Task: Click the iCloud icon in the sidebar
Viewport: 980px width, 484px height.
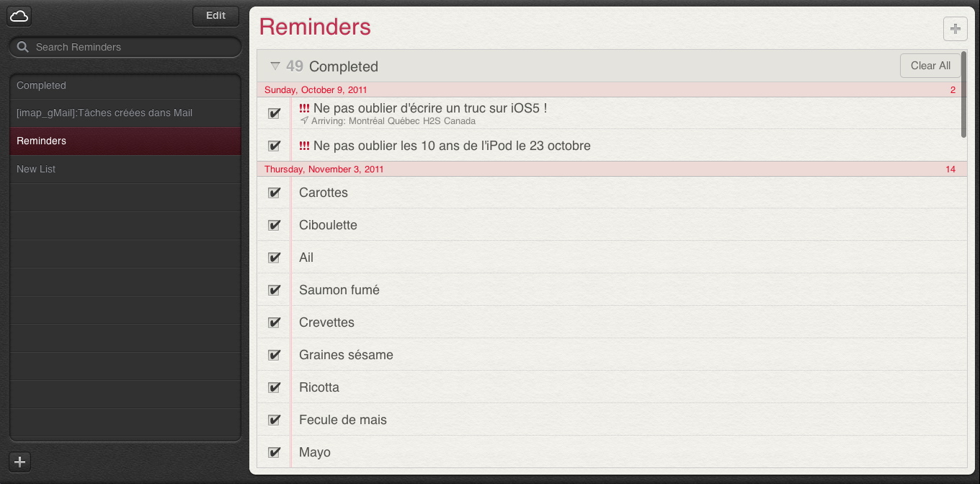Action: click(x=19, y=15)
